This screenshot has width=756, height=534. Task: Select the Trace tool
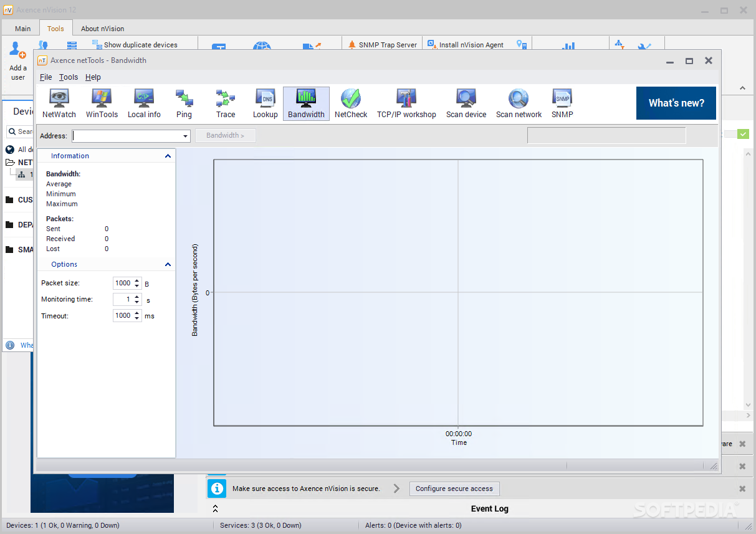click(x=226, y=103)
